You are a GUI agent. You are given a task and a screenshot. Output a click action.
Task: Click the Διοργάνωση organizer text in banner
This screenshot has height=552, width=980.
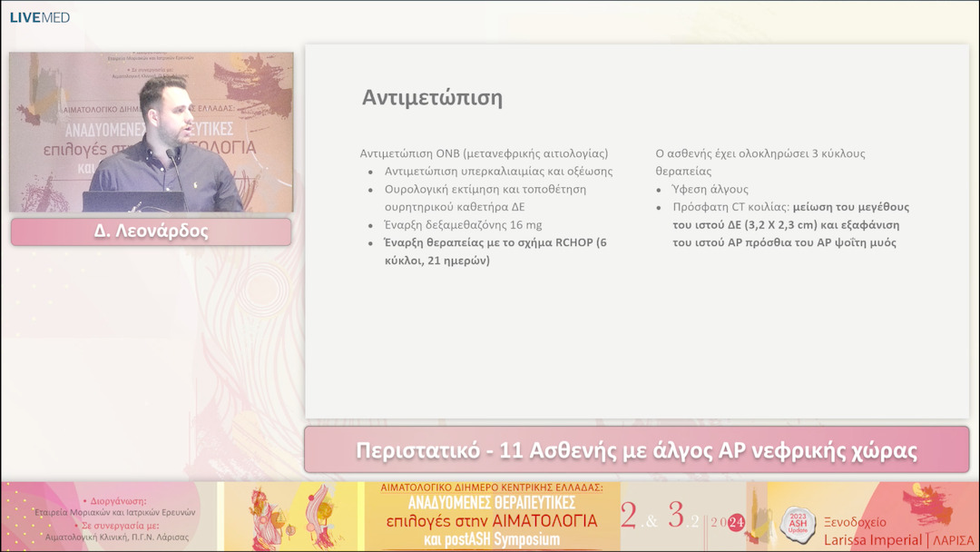coord(113,500)
